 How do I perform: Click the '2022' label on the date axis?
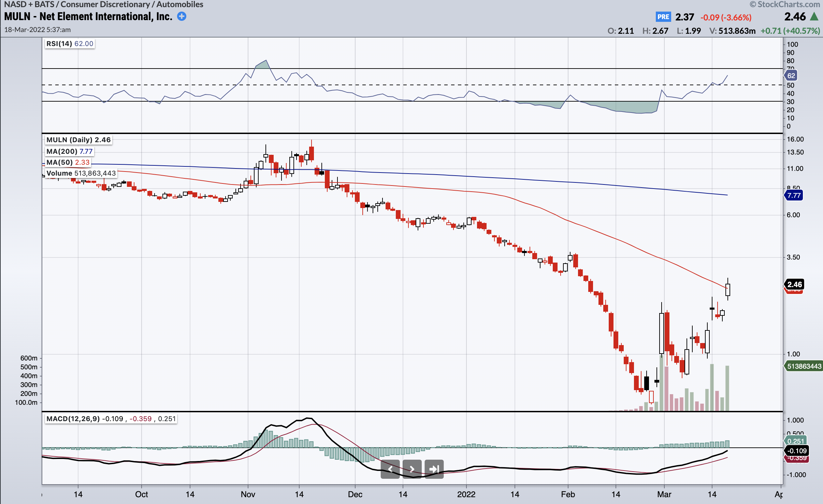click(x=466, y=494)
